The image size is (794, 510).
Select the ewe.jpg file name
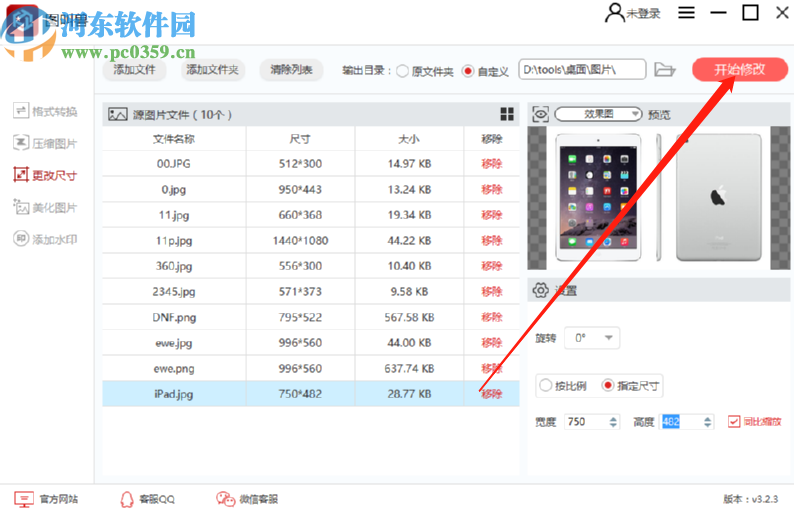coord(174,343)
